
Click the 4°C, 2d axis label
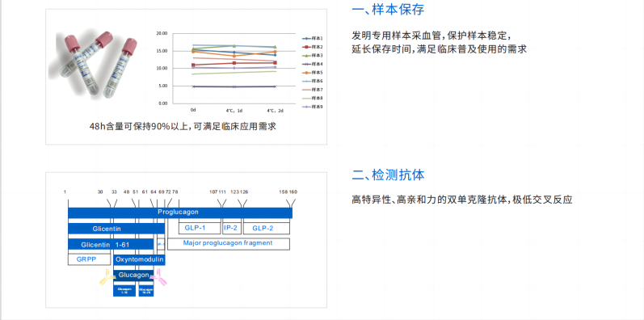pyautogui.click(x=276, y=111)
